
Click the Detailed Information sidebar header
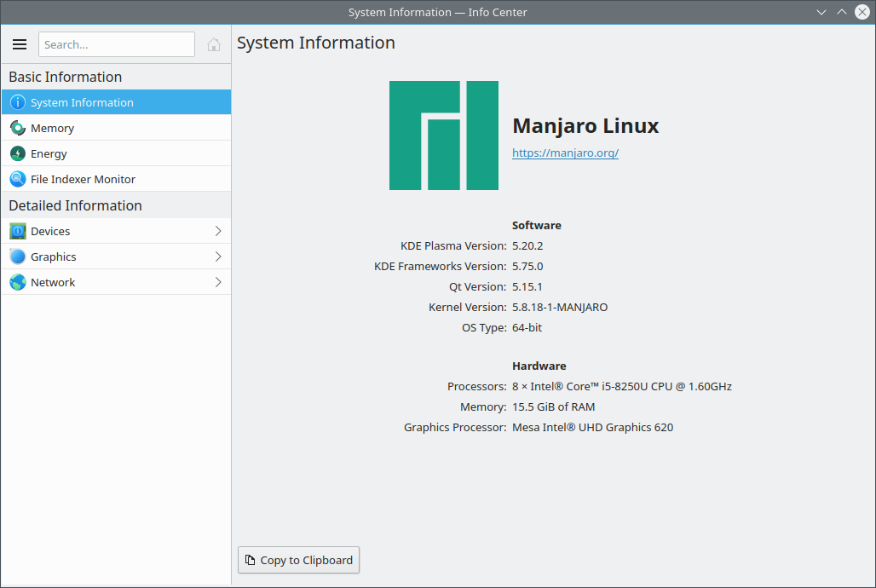pos(76,205)
